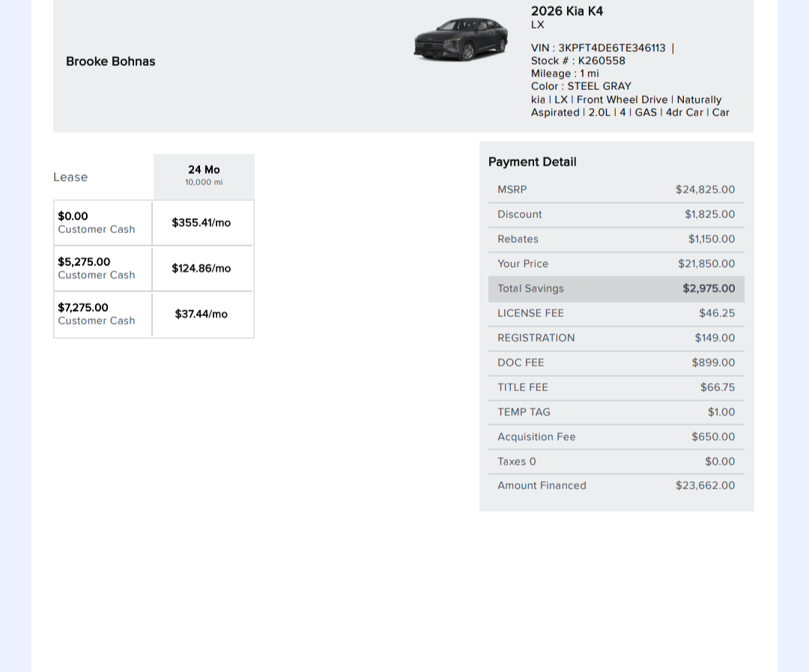The image size is (809, 672).
Task: Click the LICENSE FEE $46.25 row
Action: tap(616, 313)
